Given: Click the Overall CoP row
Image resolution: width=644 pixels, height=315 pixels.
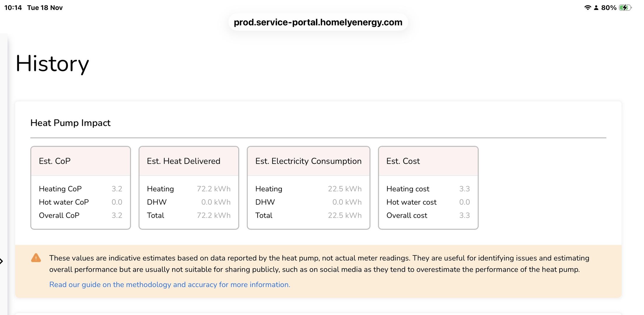Looking at the screenshot, I should 80,215.
